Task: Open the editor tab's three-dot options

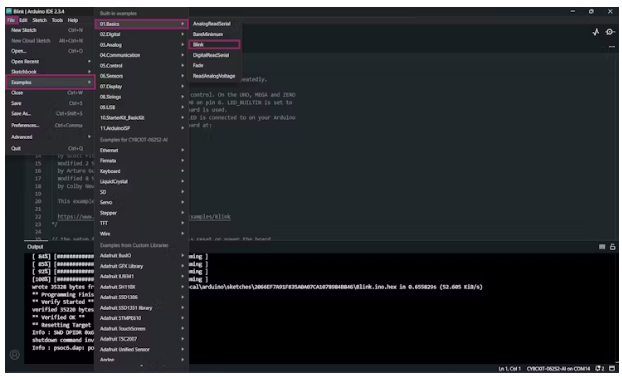Action: (612, 47)
